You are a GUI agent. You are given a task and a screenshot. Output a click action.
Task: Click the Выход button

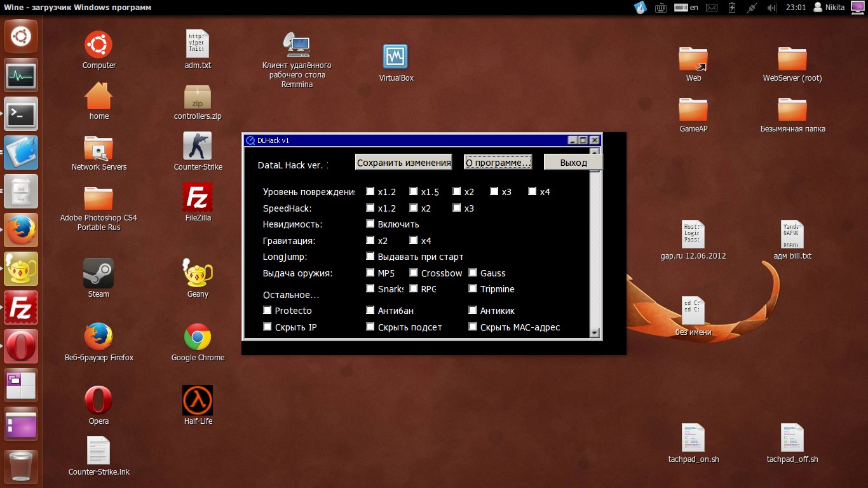coord(573,163)
